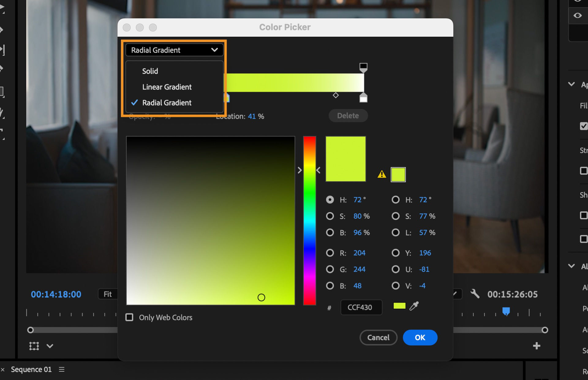This screenshot has height=380, width=588.
Task: Collapse the Appearance section in the right panel
Action: point(571,84)
